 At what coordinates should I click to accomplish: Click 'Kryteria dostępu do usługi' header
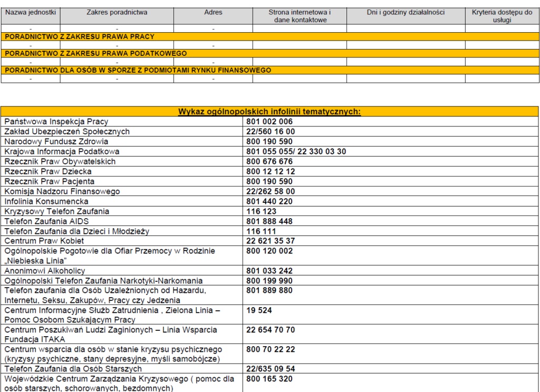[x=502, y=16]
